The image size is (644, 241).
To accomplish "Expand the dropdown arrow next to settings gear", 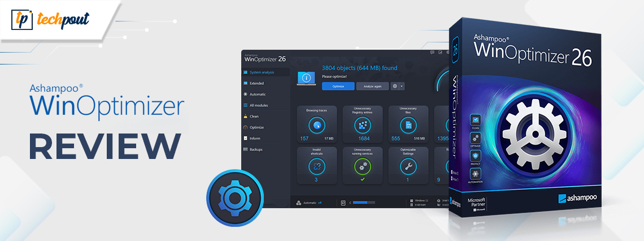I will point(402,87).
